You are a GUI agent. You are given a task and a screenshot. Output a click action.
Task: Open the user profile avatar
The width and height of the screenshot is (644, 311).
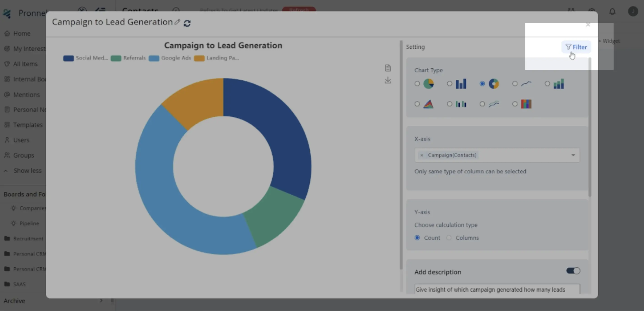tap(633, 12)
